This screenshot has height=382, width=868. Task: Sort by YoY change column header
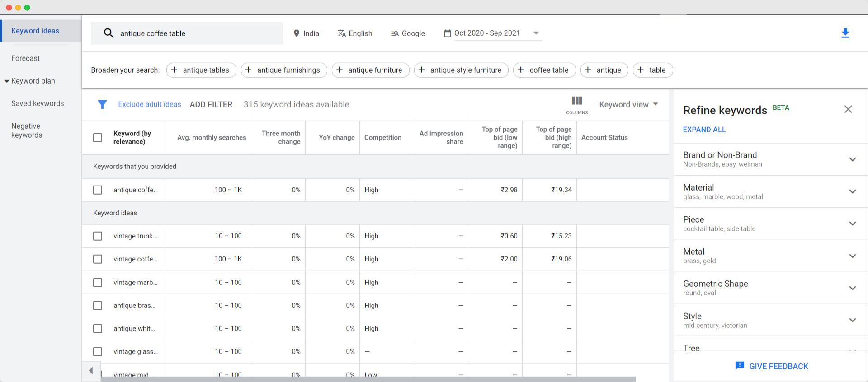337,138
